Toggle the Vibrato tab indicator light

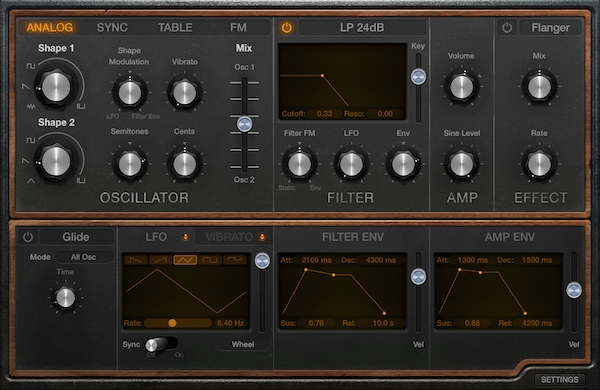click(262, 237)
